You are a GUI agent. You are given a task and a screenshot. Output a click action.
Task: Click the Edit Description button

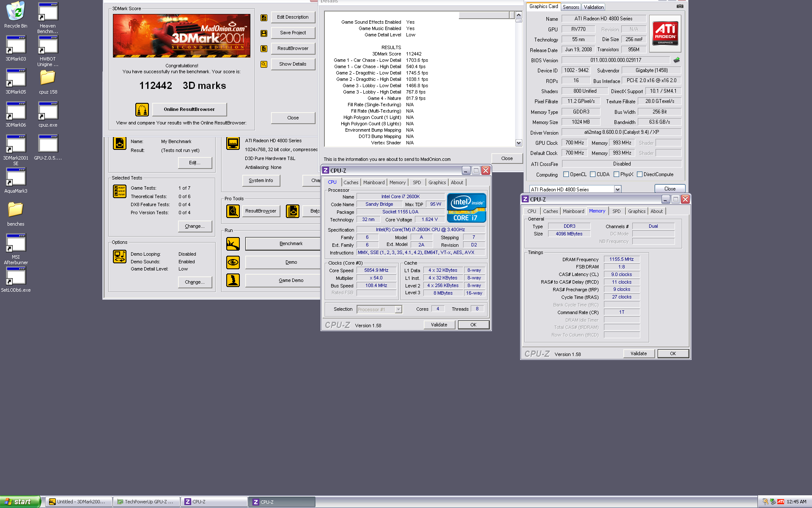pos(293,17)
